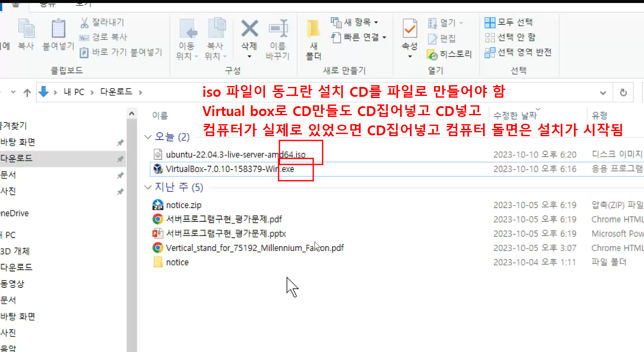
Task: Click 선택 안 함 (Select none)
Action: coord(510,37)
